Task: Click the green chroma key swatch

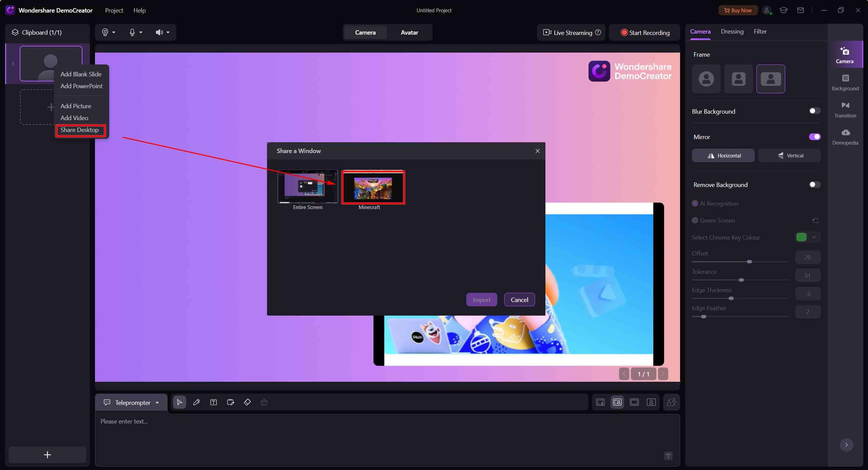Action: pos(801,237)
